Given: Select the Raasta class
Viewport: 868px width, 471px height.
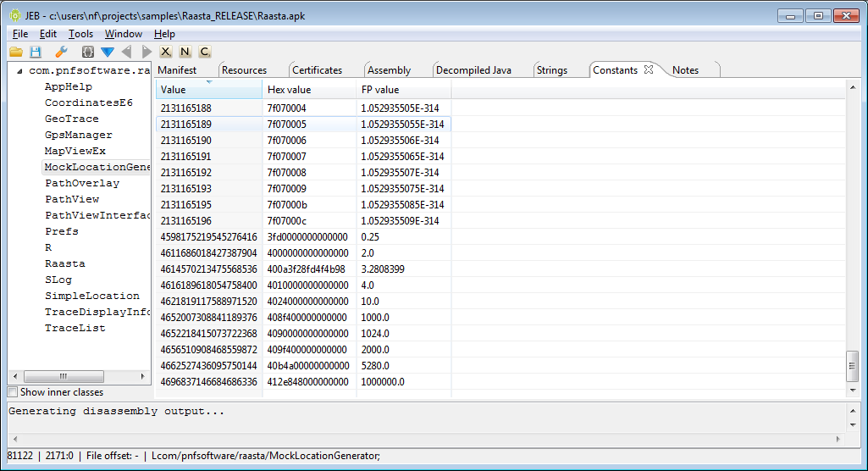Looking at the screenshot, I should pyautogui.click(x=65, y=263).
